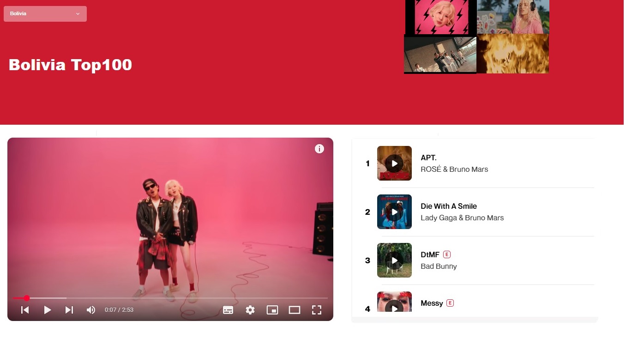Play APT. from its cover thumbnail
This screenshot has height=339, width=644.
pos(394,163)
